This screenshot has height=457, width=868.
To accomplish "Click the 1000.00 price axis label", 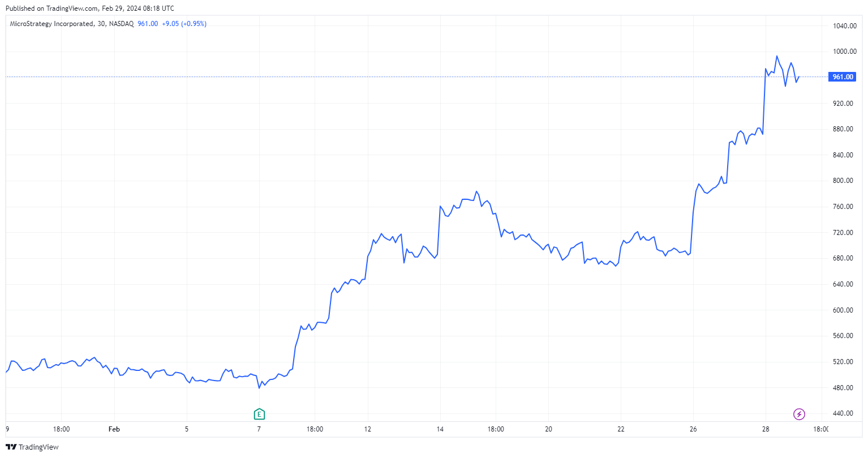I will click(844, 52).
